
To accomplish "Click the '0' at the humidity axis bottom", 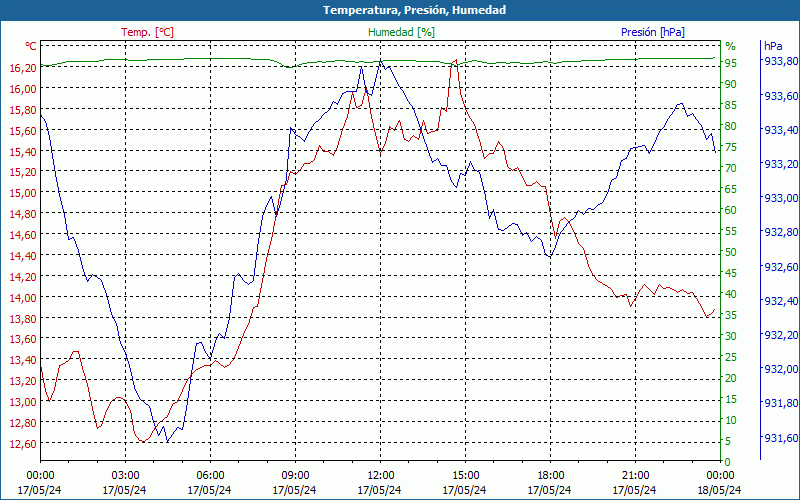I will tap(728, 462).
